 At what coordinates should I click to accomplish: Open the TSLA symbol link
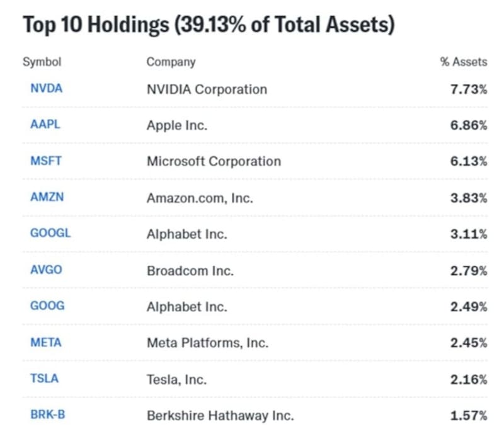[45, 379]
